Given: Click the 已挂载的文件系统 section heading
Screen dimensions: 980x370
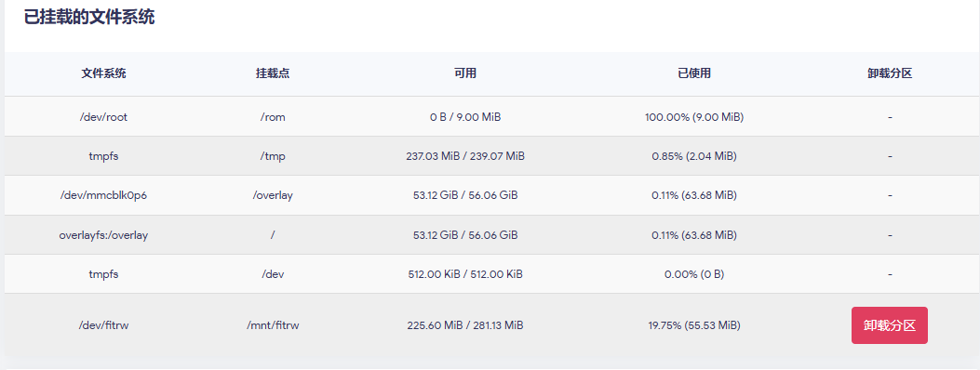Looking at the screenshot, I should (x=89, y=17).
